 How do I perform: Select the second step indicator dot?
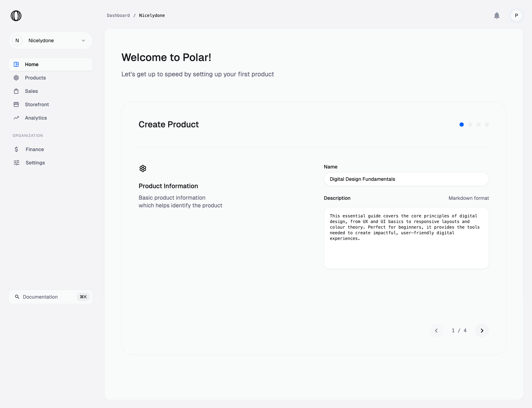[x=470, y=125]
